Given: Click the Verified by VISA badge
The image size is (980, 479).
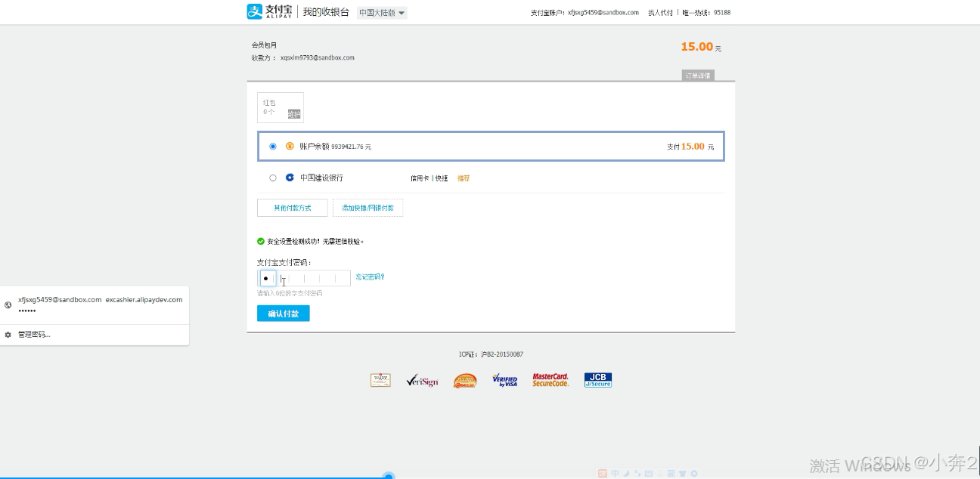Looking at the screenshot, I should pyautogui.click(x=504, y=380).
